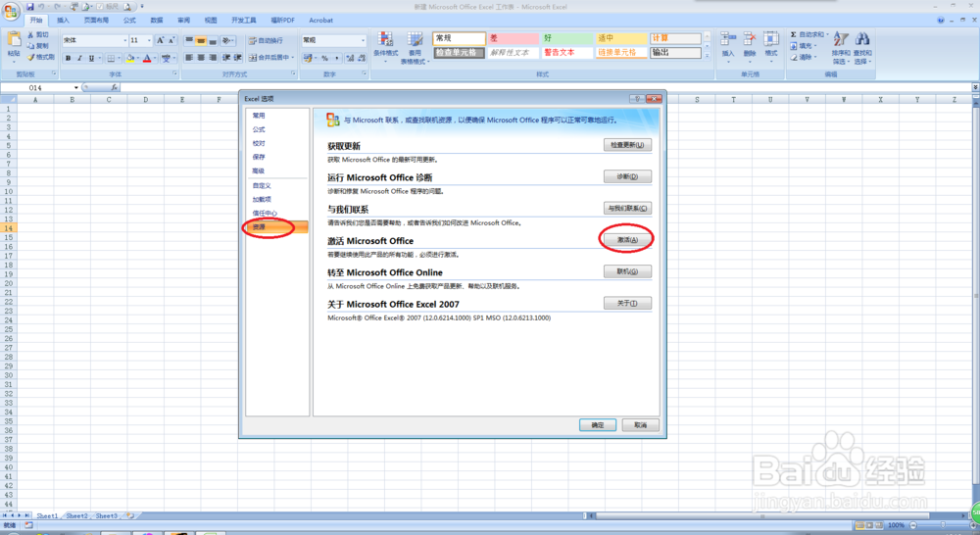Toggle Italic formatting
This screenshot has height=535, width=980.
tap(79, 58)
